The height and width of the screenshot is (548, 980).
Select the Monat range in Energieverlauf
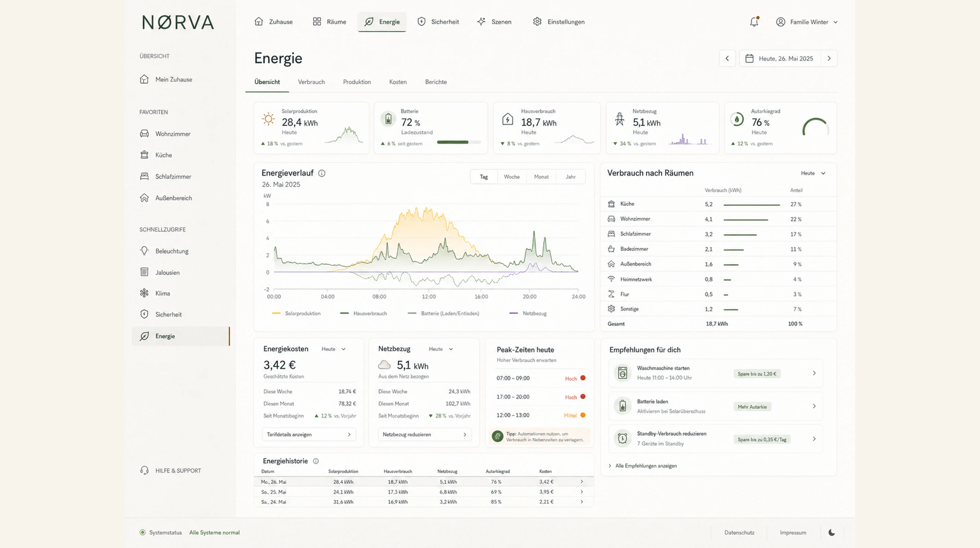tap(541, 176)
